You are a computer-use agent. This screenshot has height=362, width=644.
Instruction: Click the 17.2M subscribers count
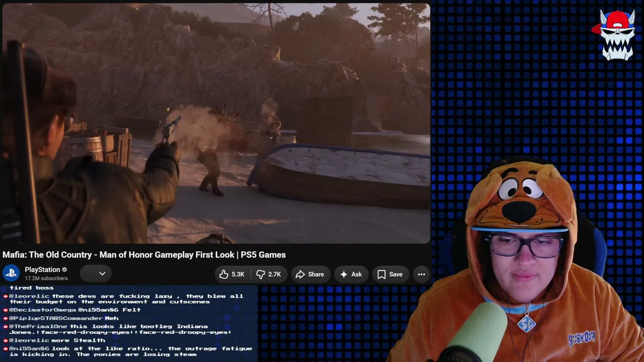(46, 279)
